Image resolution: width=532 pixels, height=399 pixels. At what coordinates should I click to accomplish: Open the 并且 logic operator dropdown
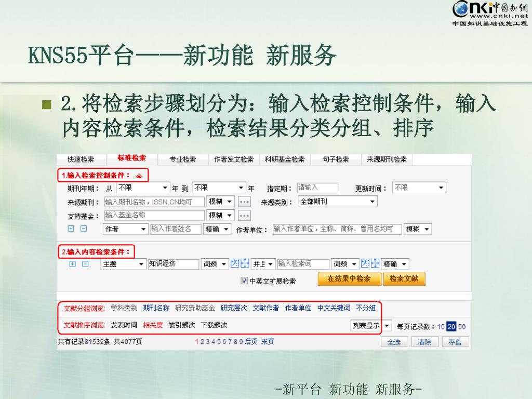click(x=263, y=264)
